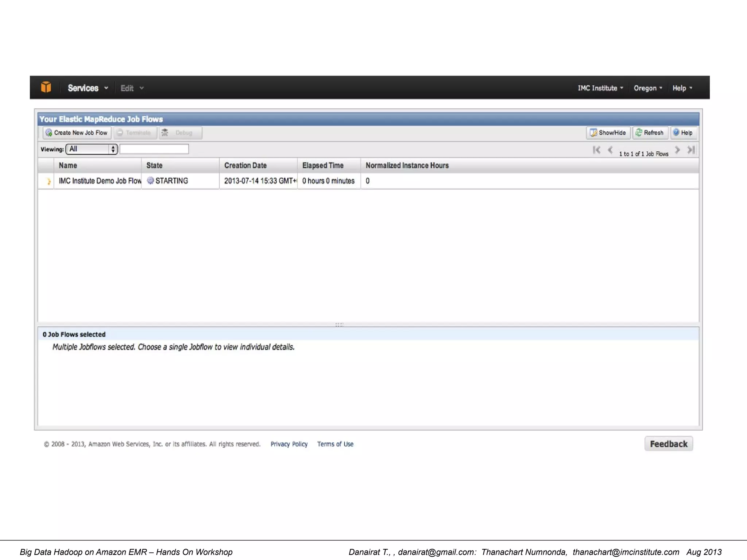Viewport: 747px width, 560px height.
Task: Open the Privacy Policy link
Action: (x=289, y=444)
